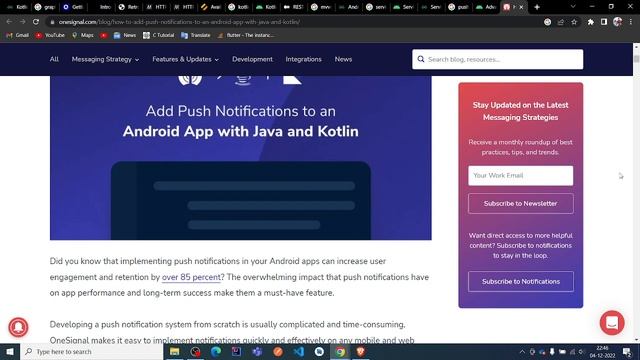Click Subscribe to Notifications button

pos(520,281)
